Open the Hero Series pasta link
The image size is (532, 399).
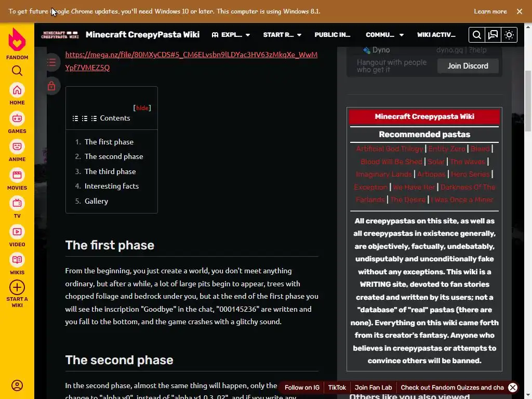point(470,174)
